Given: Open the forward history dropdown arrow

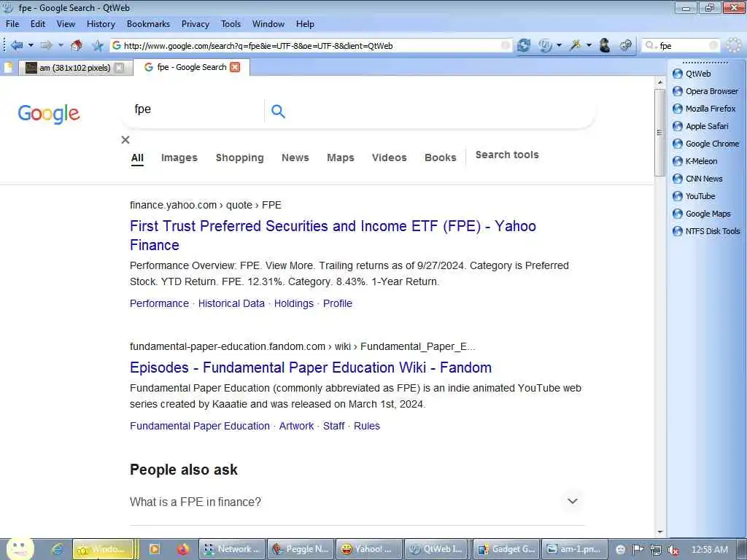Looking at the screenshot, I should (61, 45).
